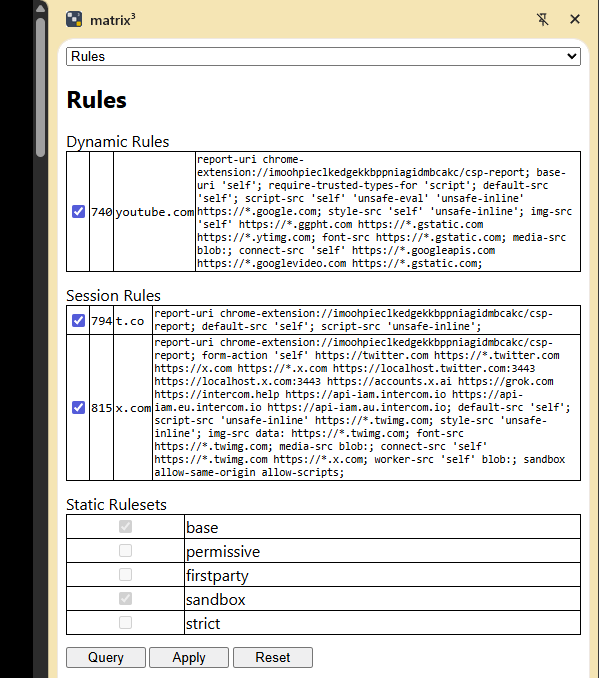The image size is (599, 678).
Task: Click the scrollbar up arrow
Action: [41, 8]
